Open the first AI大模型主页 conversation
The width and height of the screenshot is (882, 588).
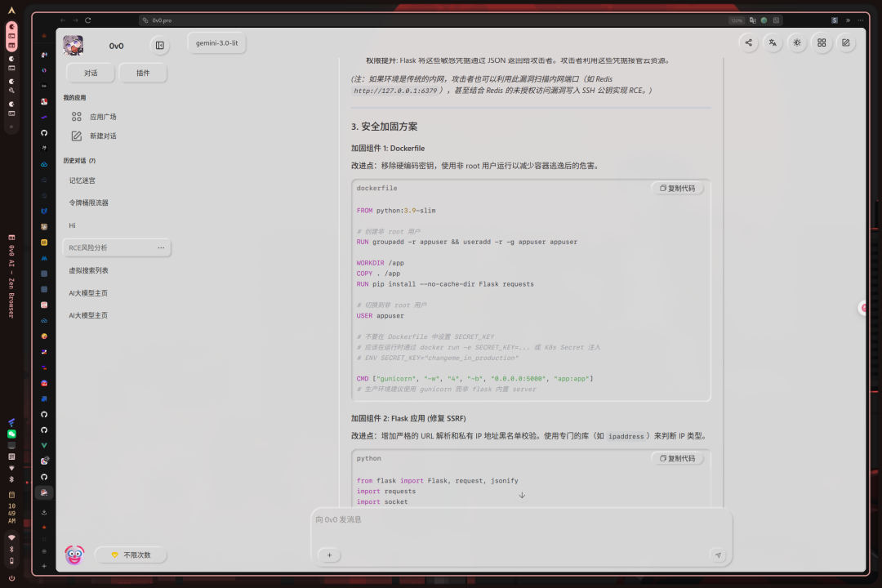pyautogui.click(x=88, y=293)
